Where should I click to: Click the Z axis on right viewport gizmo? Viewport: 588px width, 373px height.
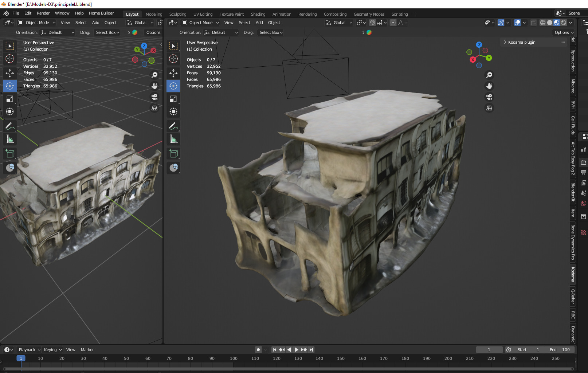coord(479,44)
